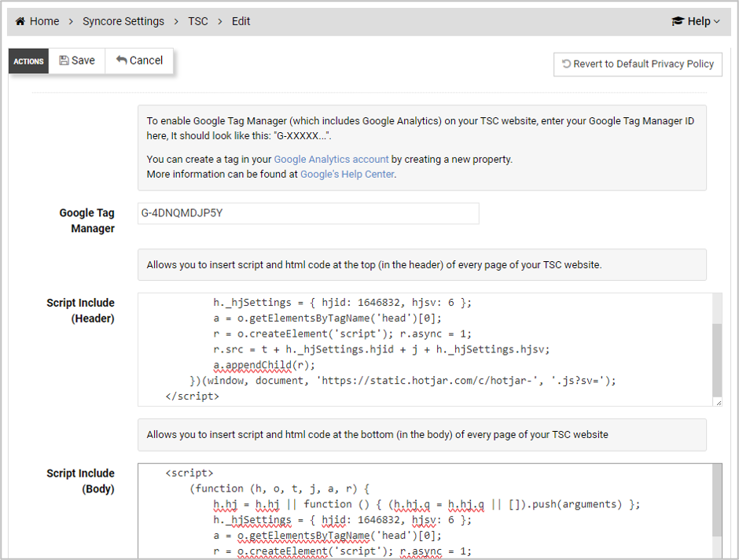
Task: Click inside Script Include (Body) textarea
Action: [425, 511]
